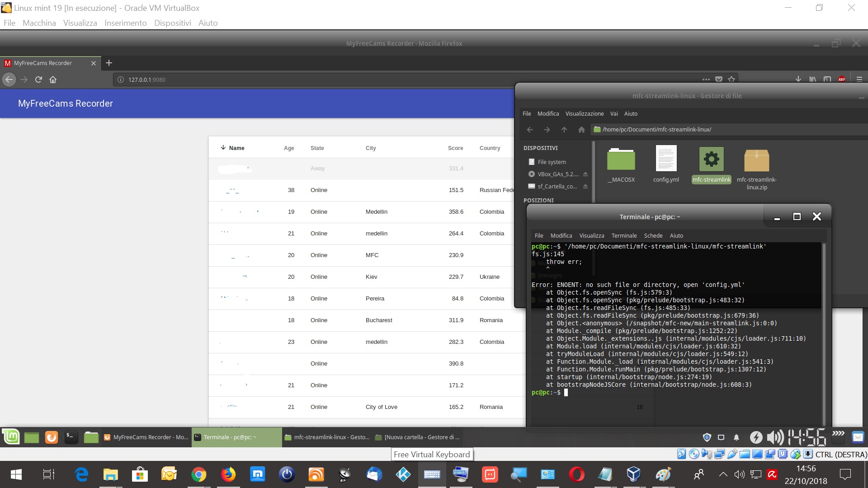Open Modifica menu in terminal

pos(561,236)
